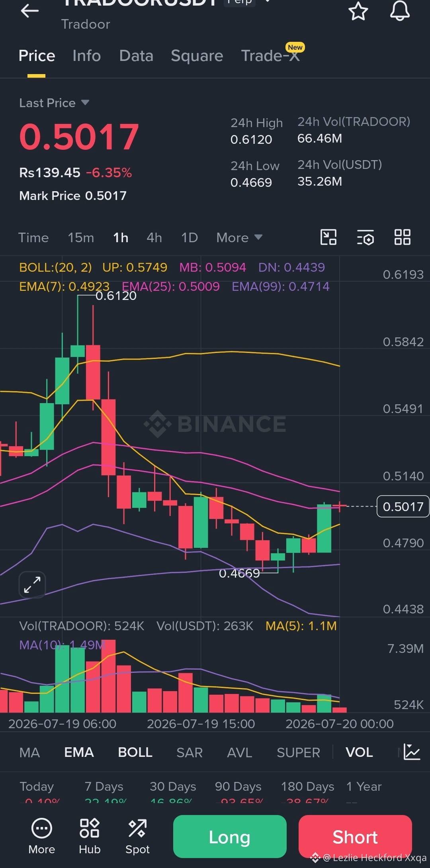Image resolution: width=430 pixels, height=868 pixels.
Task: Select the 90 Days performance period
Action: [238, 787]
